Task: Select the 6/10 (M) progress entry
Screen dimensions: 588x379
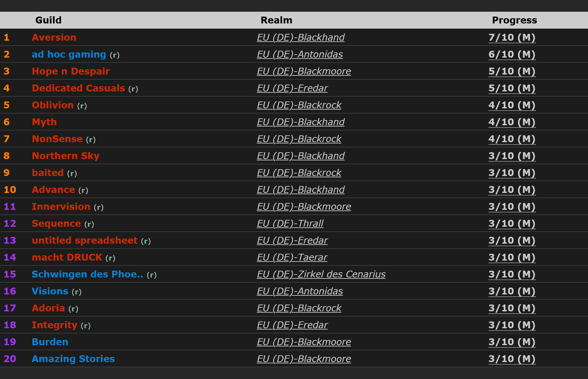Action: point(512,54)
